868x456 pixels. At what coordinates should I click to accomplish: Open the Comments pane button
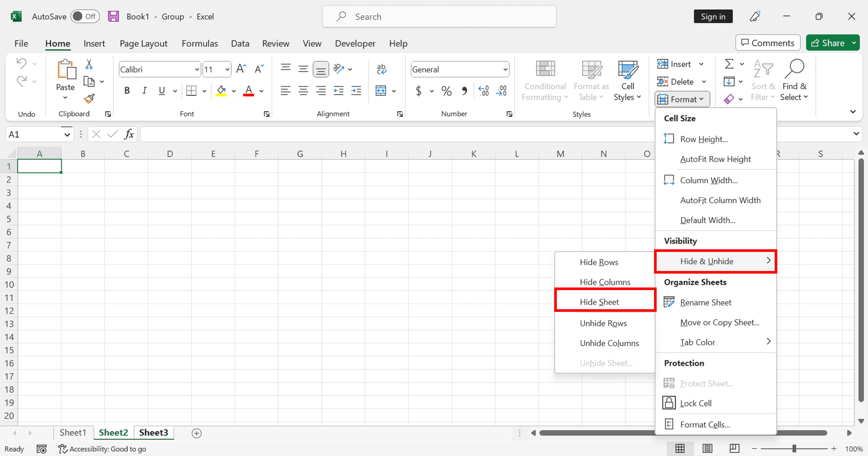[768, 43]
